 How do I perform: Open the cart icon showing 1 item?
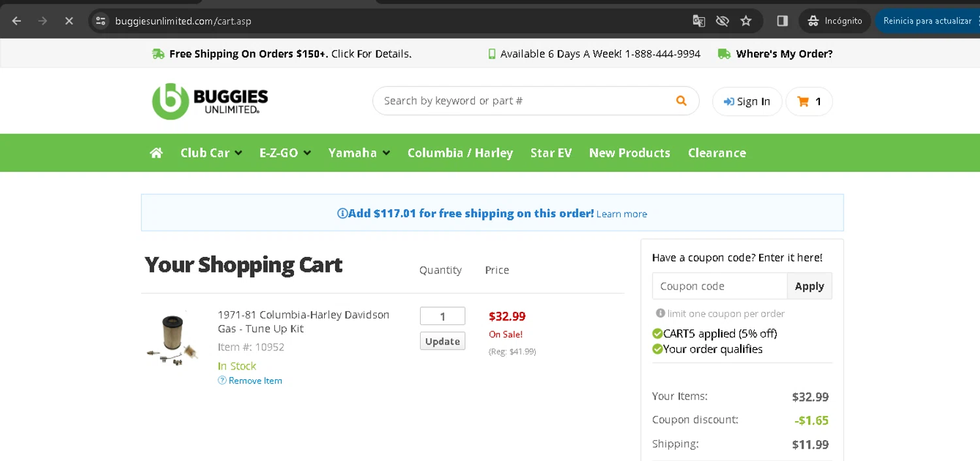pyautogui.click(x=809, y=101)
